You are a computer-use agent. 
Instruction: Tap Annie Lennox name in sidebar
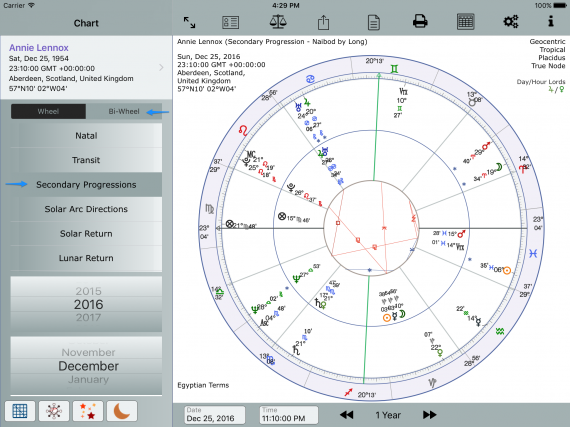coord(39,48)
